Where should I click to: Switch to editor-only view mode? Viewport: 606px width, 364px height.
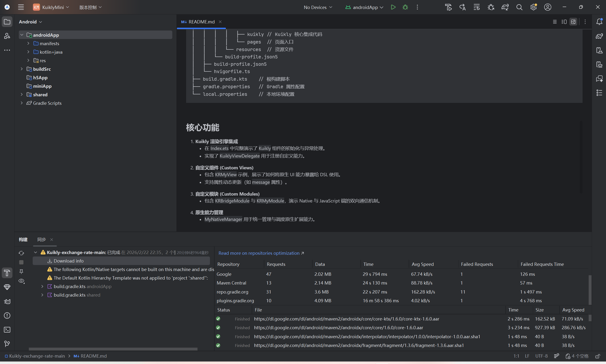(555, 22)
